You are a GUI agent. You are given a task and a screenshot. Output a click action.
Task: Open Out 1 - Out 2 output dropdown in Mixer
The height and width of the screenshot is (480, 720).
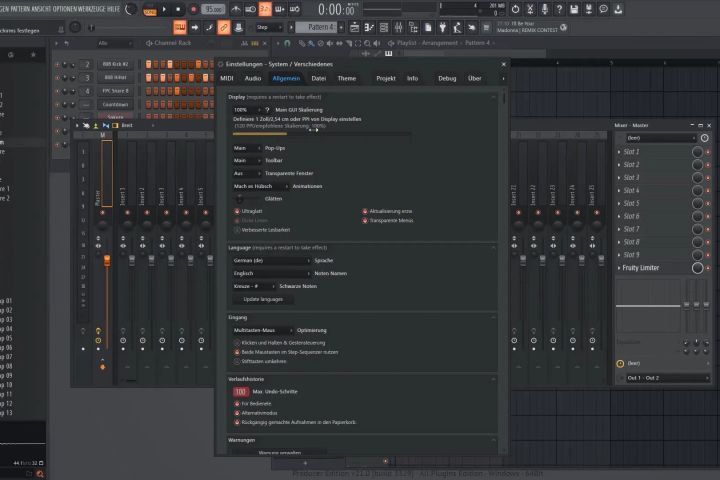click(x=667, y=378)
